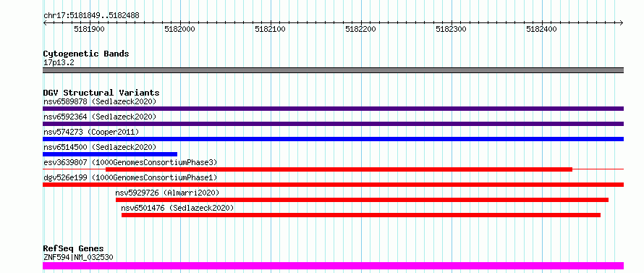Click the 5182000 ruler tick label

click(x=179, y=29)
